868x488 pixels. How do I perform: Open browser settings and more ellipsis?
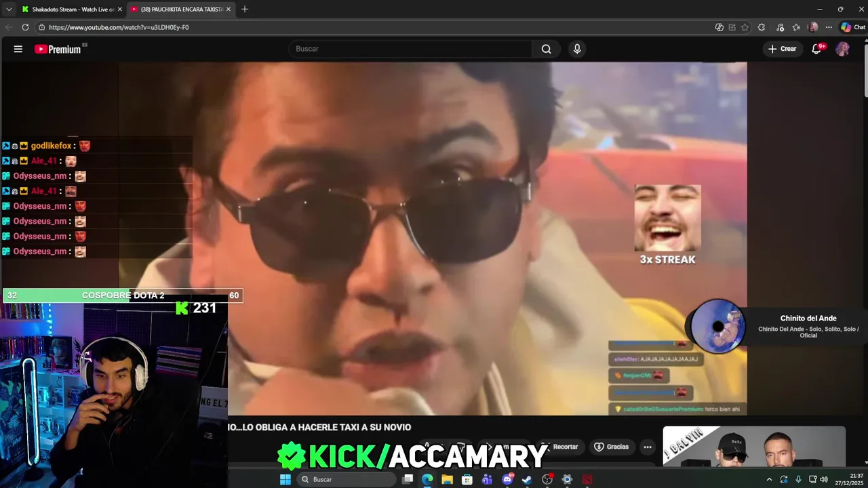[829, 27]
